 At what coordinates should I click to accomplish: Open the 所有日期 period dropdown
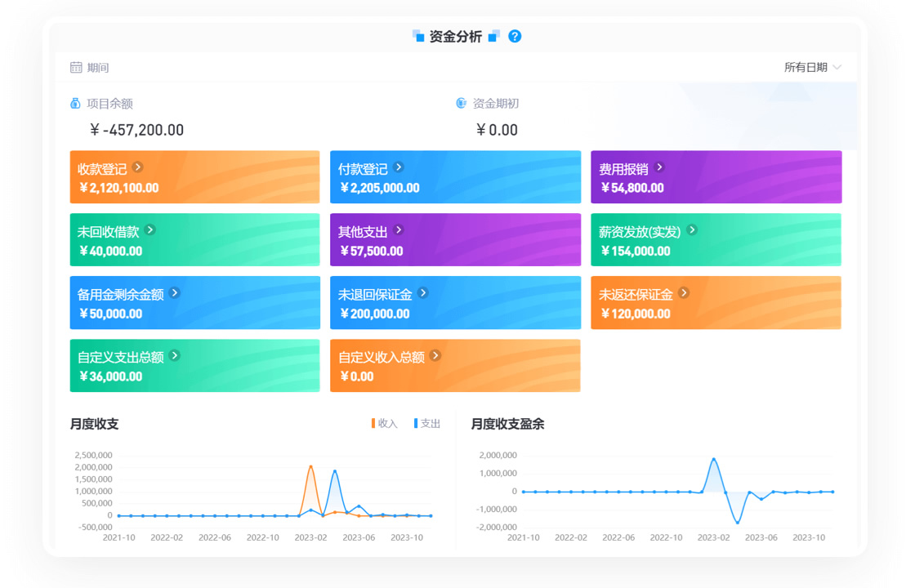[806, 68]
